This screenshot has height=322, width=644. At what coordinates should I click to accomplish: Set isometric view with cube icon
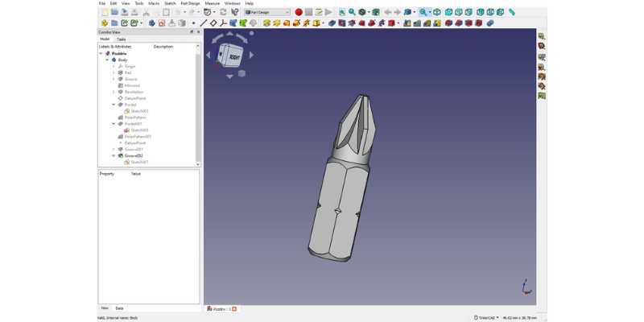coord(437,12)
